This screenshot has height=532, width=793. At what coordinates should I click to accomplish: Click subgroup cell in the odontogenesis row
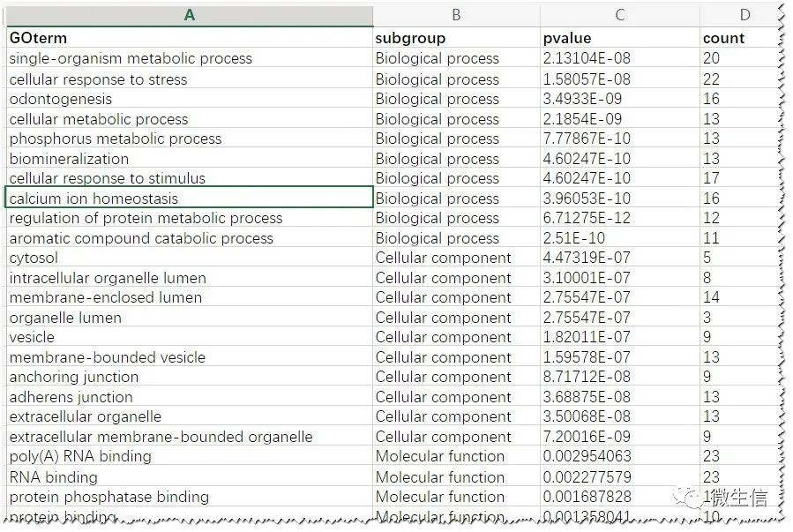point(456,99)
